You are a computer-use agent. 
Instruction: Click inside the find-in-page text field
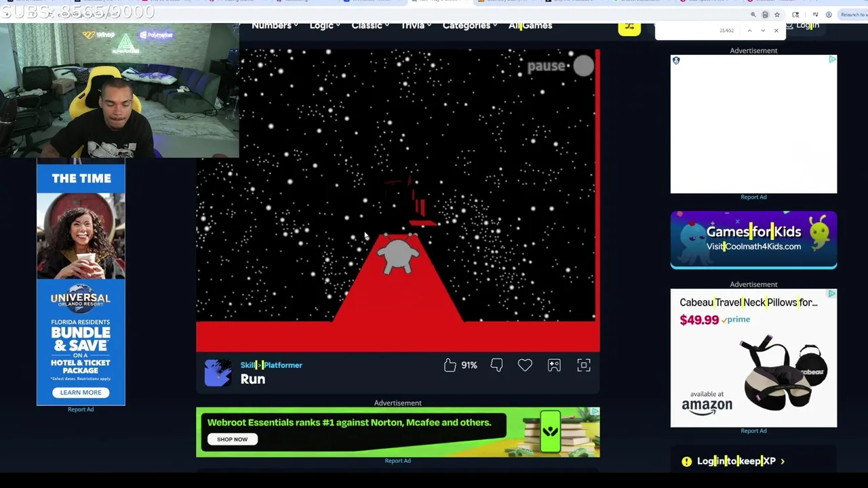click(x=685, y=30)
